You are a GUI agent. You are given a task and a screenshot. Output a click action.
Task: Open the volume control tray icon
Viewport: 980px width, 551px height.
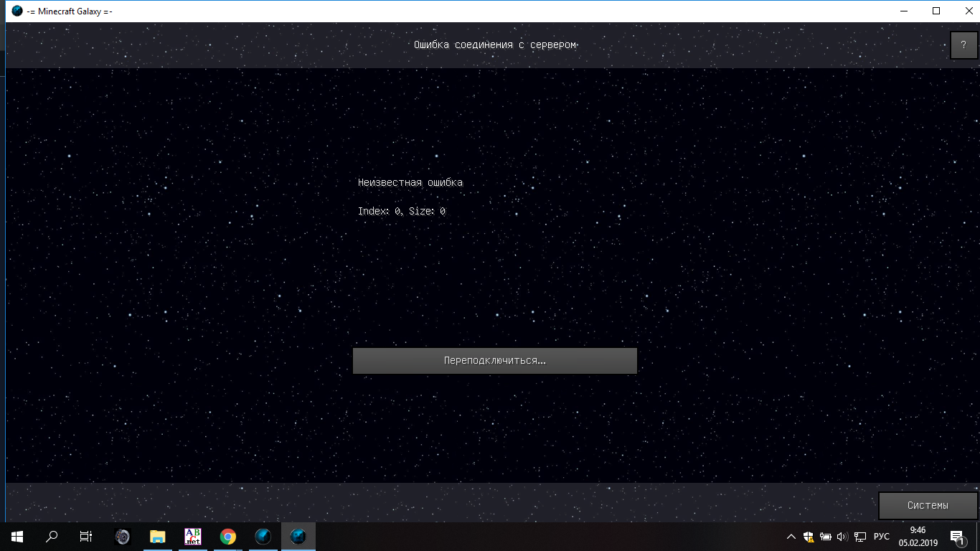pyautogui.click(x=842, y=536)
